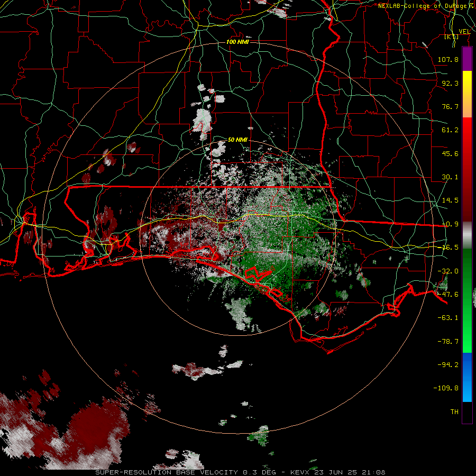Click the KT units label
Viewport: 476px width, 476px height.
tap(452, 36)
